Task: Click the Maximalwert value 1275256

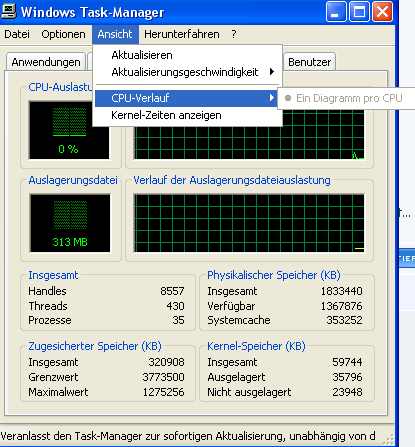Action: tap(163, 392)
